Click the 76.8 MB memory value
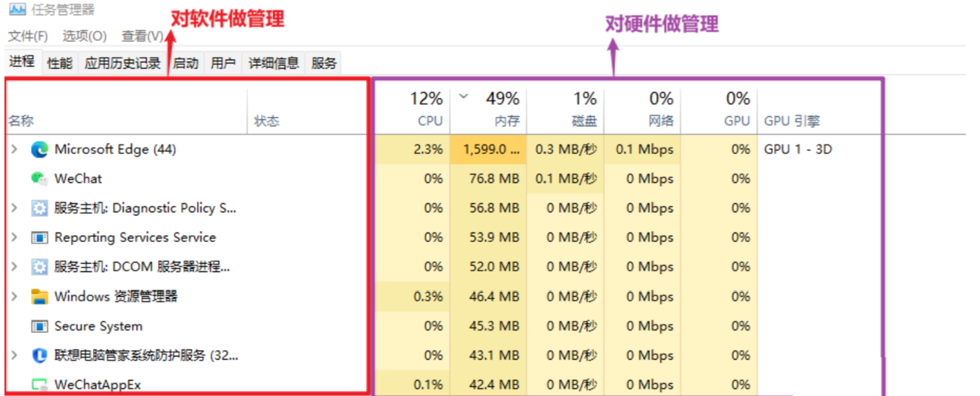This screenshot has height=396, width=980. [x=493, y=179]
